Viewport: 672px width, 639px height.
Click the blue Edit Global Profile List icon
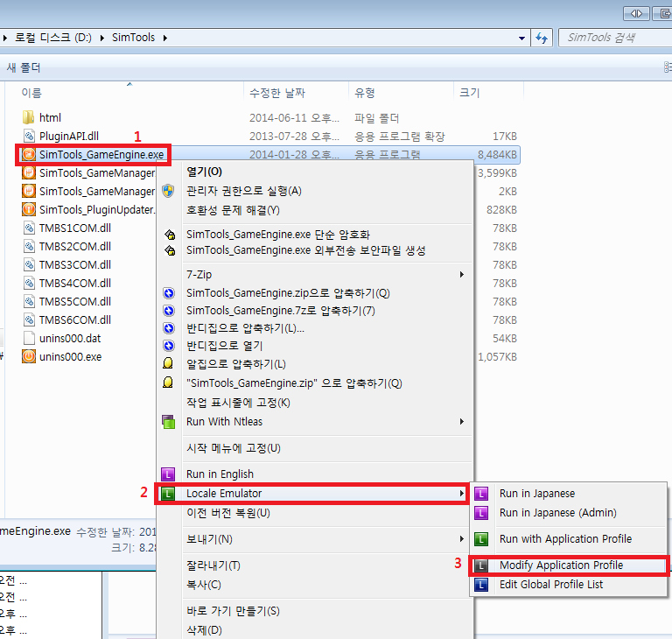[481, 584]
